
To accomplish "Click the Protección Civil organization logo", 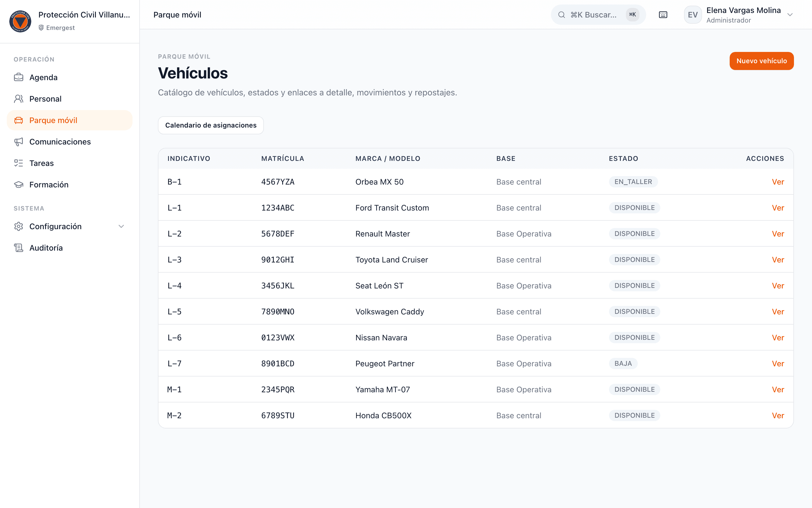I will pos(20,21).
